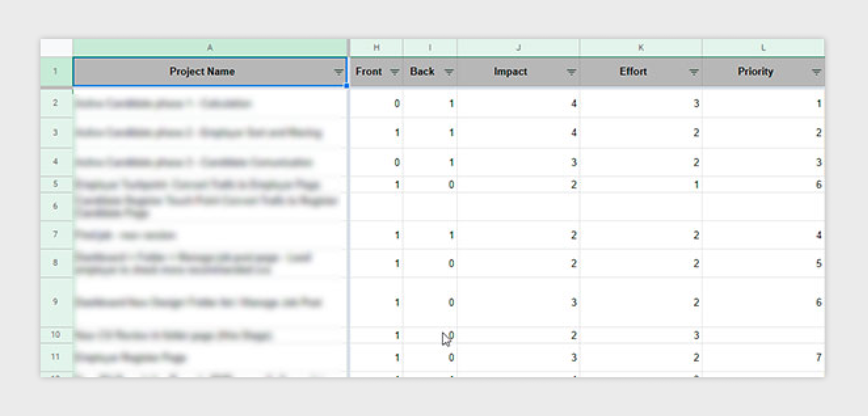The width and height of the screenshot is (868, 416).
Task: Click the Impact header cell
Action: click(518, 71)
